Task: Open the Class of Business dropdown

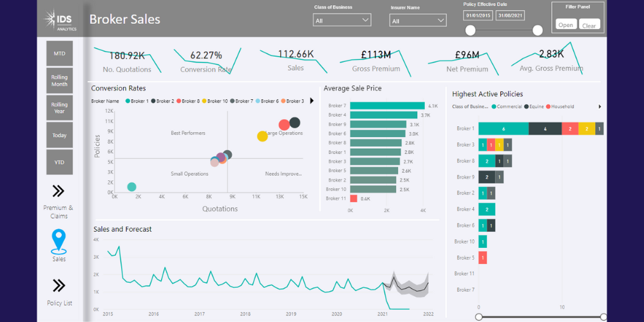Action: pos(342,21)
